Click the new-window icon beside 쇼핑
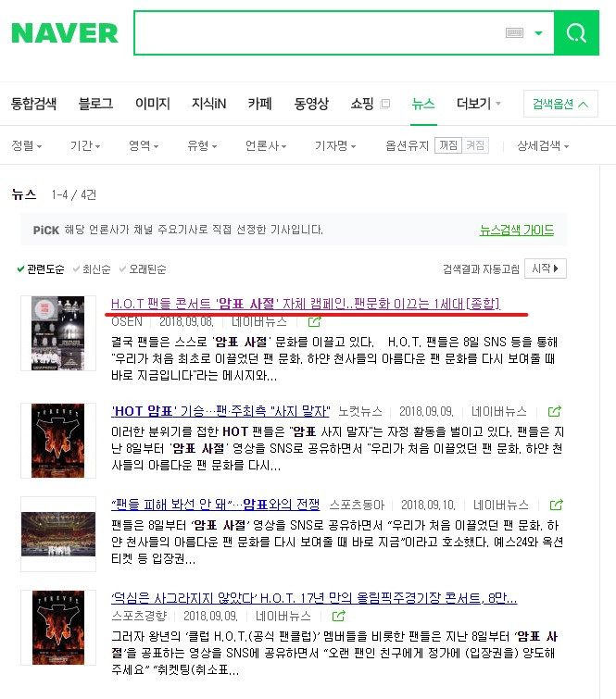Viewport: 616px width, 699px height. pos(385,104)
